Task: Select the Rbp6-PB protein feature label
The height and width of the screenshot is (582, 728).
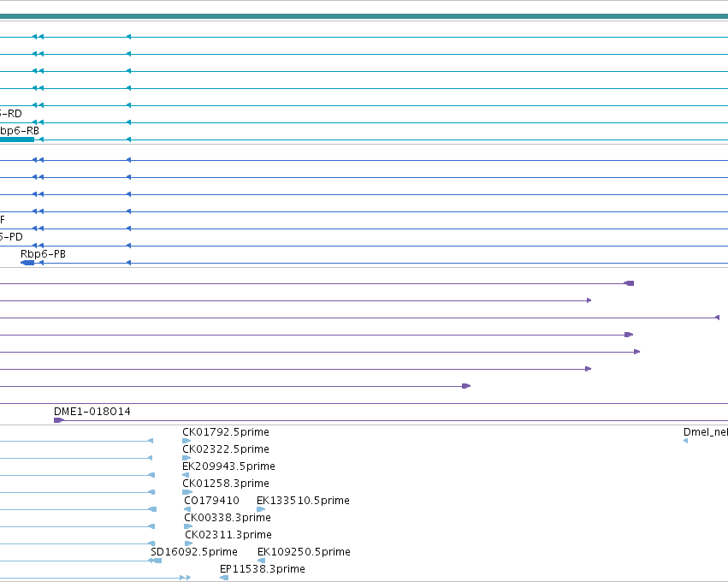Action: click(43, 254)
